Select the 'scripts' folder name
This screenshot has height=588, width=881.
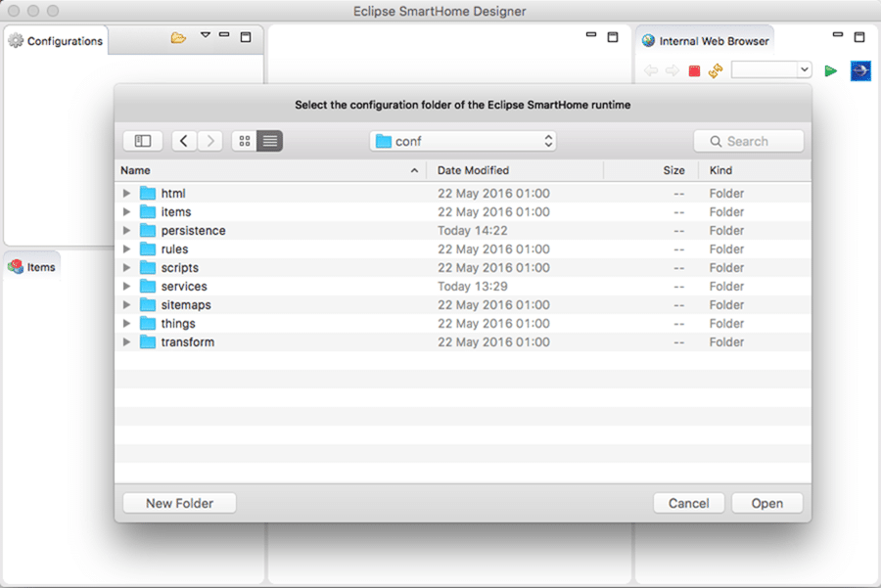(180, 267)
